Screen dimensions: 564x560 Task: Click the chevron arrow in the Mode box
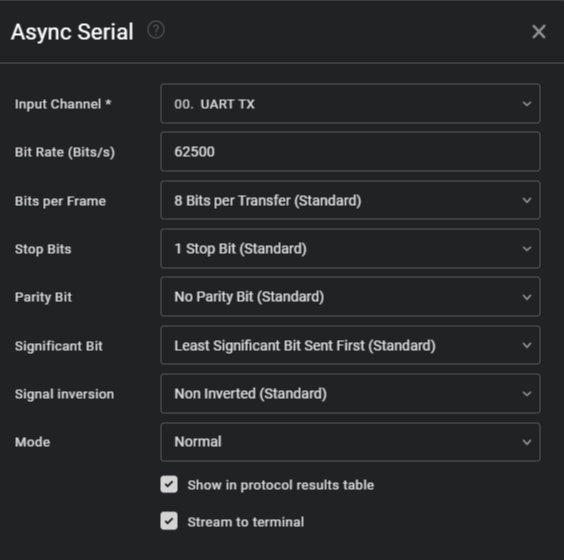[x=527, y=442]
